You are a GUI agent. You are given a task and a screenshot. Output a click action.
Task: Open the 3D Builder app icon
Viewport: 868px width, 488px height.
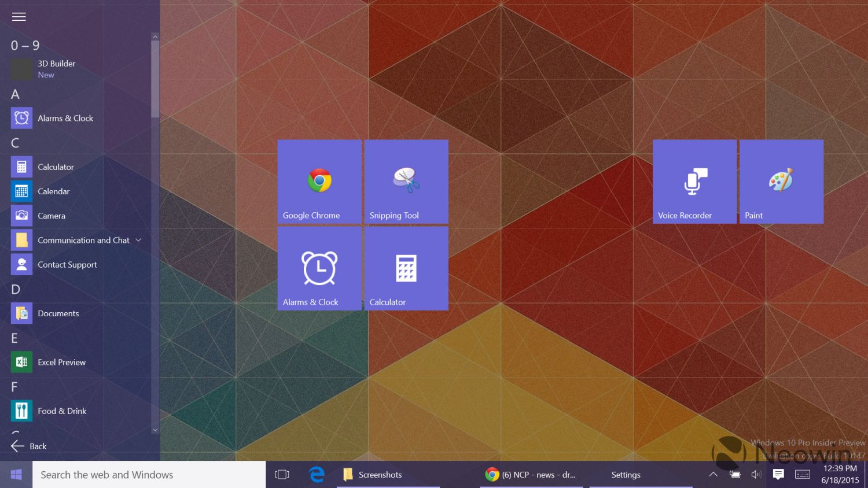click(x=21, y=69)
